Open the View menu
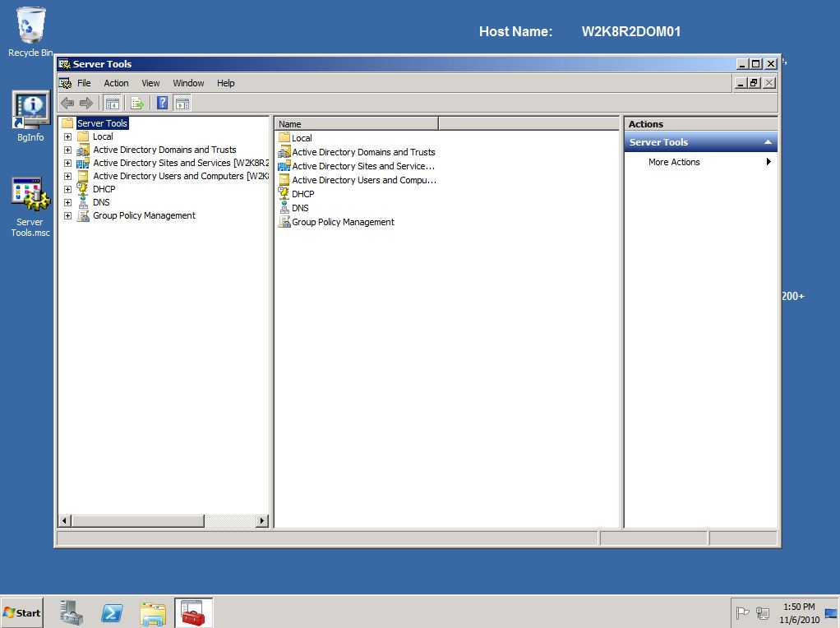Viewport: 840px width, 628px height. point(150,83)
